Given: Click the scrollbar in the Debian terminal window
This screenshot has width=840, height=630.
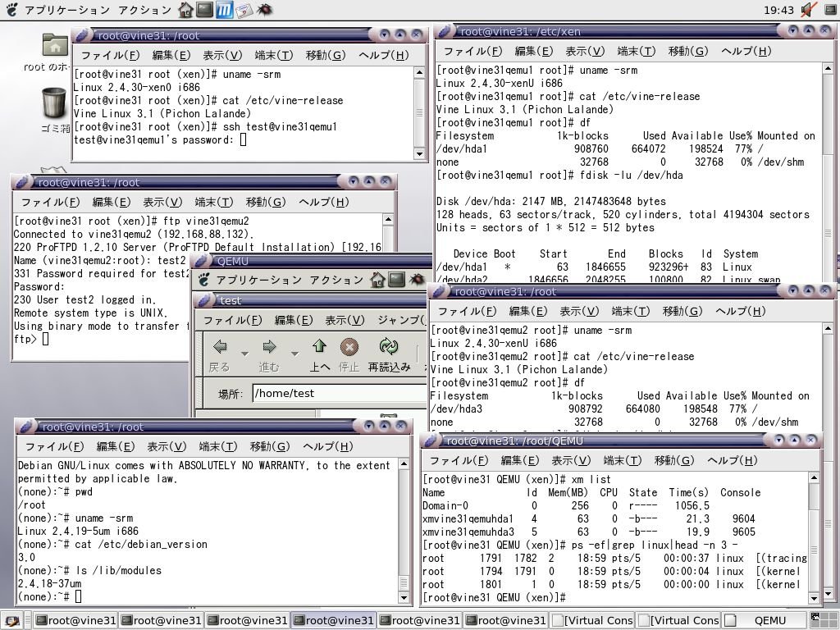Looking at the screenshot, I should point(404,525).
